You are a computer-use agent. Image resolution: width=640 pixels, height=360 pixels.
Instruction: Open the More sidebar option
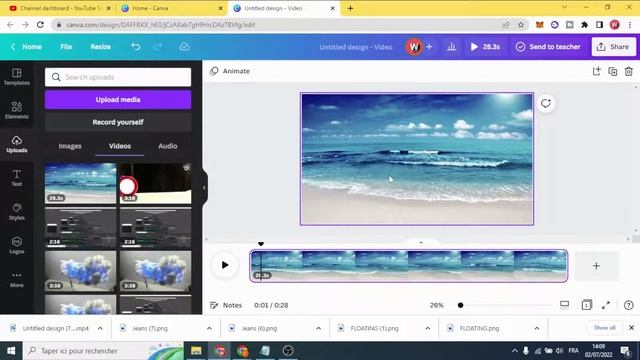[16, 279]
